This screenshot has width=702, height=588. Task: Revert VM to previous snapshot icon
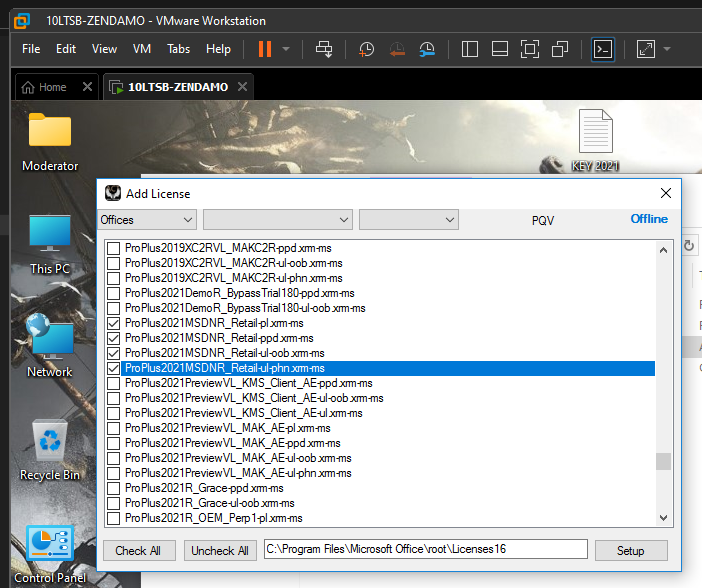(x=397, y=49)
